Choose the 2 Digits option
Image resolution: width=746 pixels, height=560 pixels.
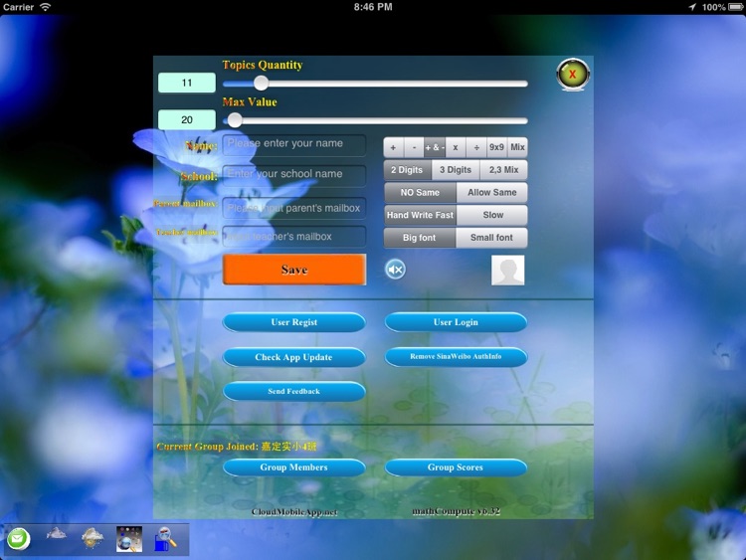pyautogui.click(x=407, y=170)
